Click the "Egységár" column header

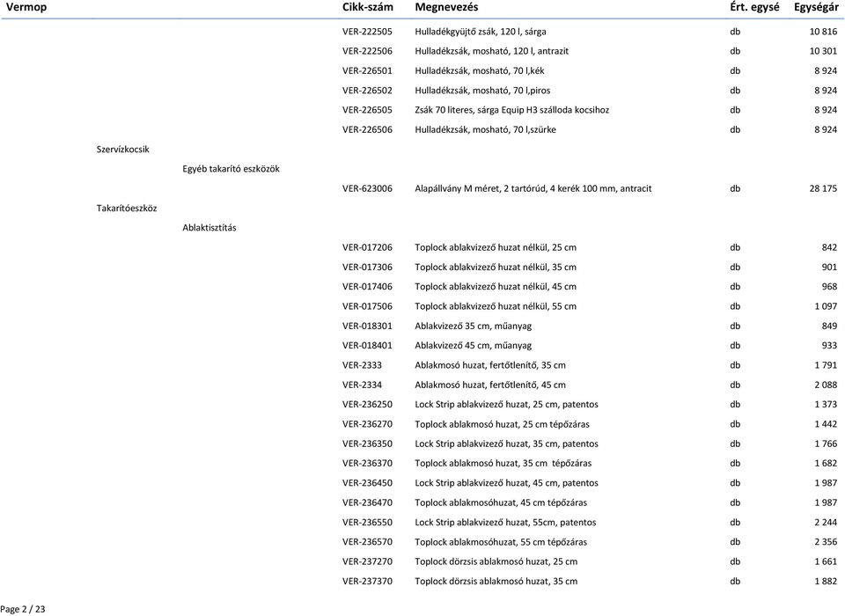pos(816,7)
